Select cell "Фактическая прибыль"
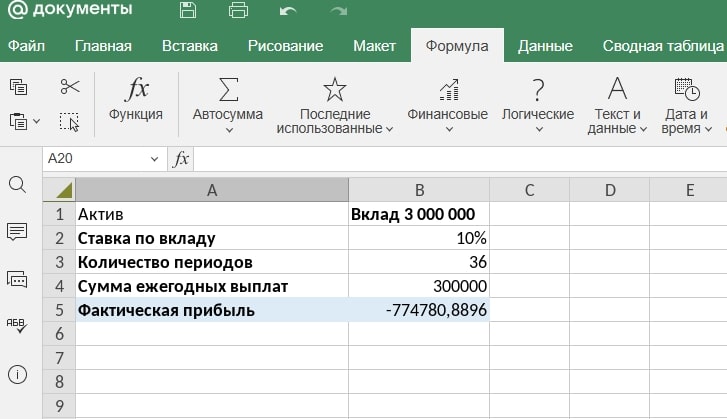 coord(212,310)
